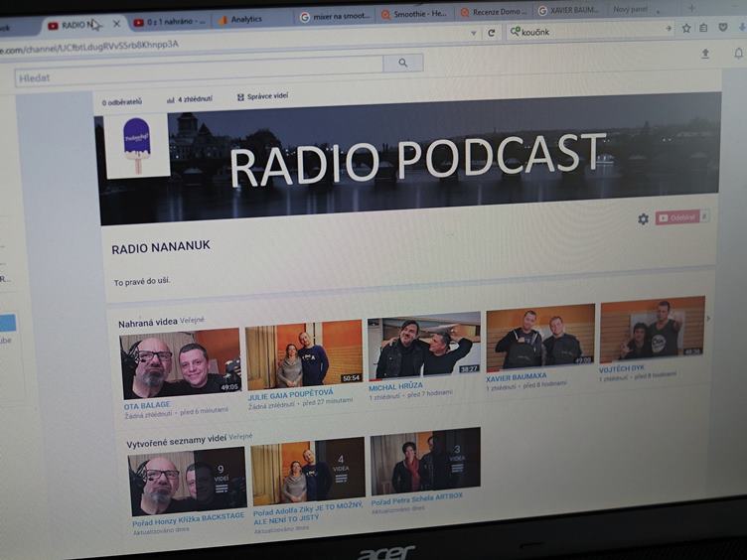Open the 9-video BACKSTAGE playlist thumbnail
The height and width of the screenshot is (560, 747).
point(188,482)
